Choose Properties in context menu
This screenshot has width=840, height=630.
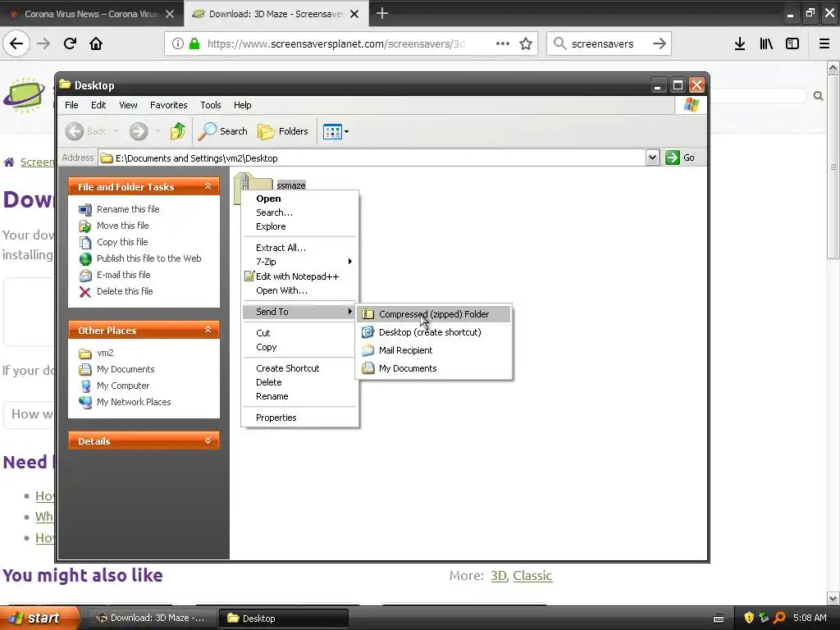pos(299,418)
